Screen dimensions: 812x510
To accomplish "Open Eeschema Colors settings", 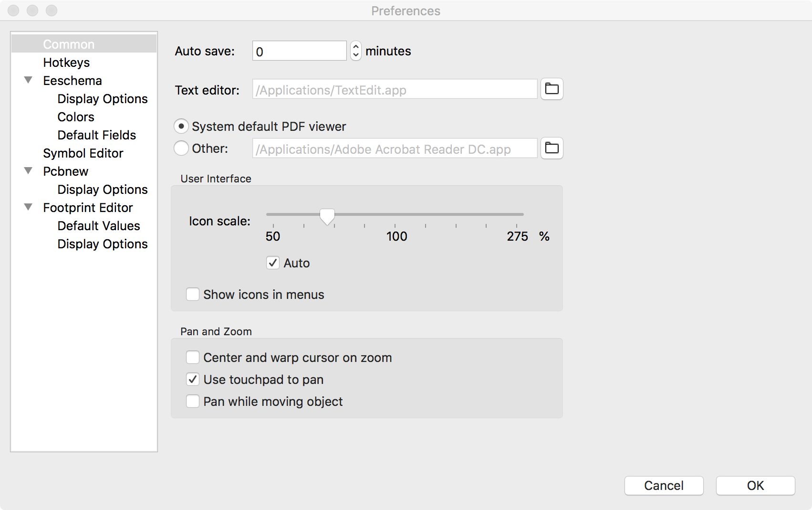I will point(76,117).
